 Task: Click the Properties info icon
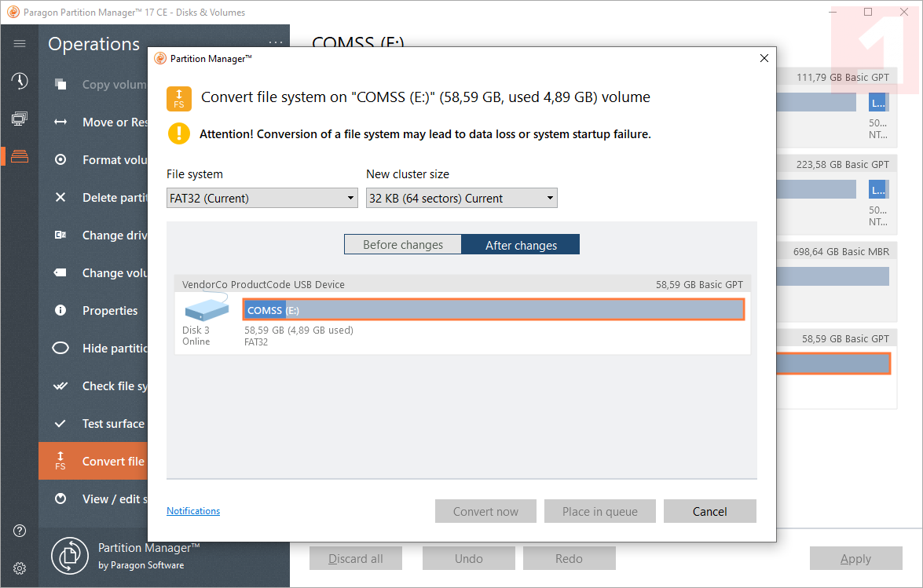point(60,310)
